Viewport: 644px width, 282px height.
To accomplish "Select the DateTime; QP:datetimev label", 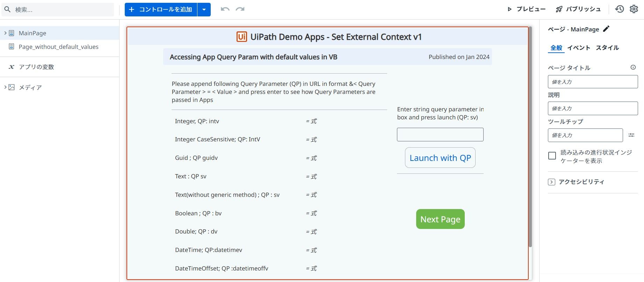I will point(209,250).
